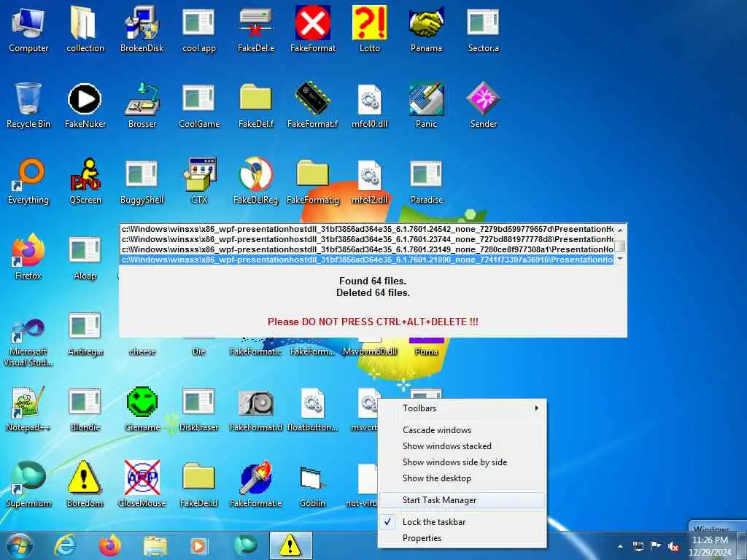Click the Sender desktop icon
Viewport: 747px width, 560px height.
coord(483,105)
